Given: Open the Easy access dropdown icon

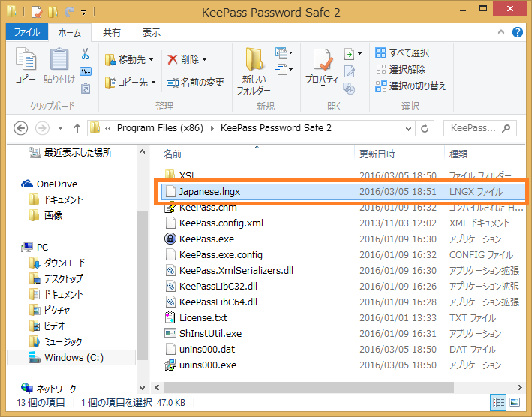Looking at the screenshot, I should coord(284,70).
